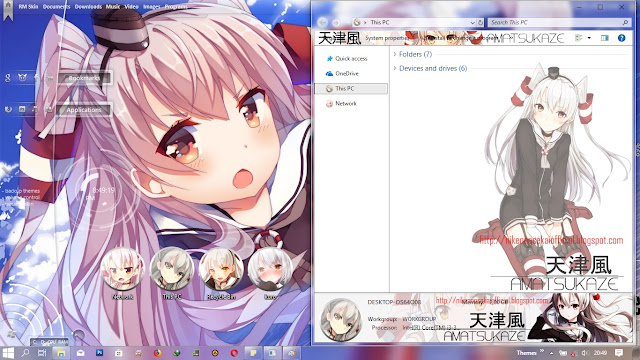Click the taskbar clock showing 20:49
Viewport: 640px width, 360px height.
600,353
